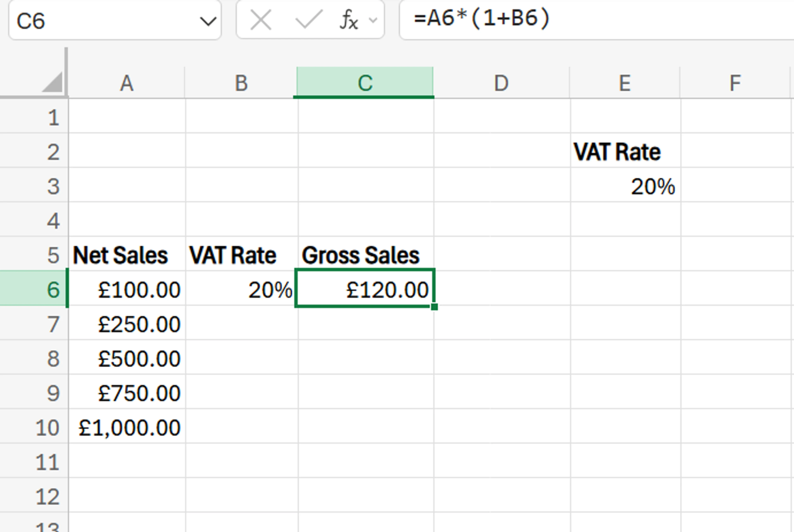
Task: Open the small arrow beside fx
Action: click(373, 20)
